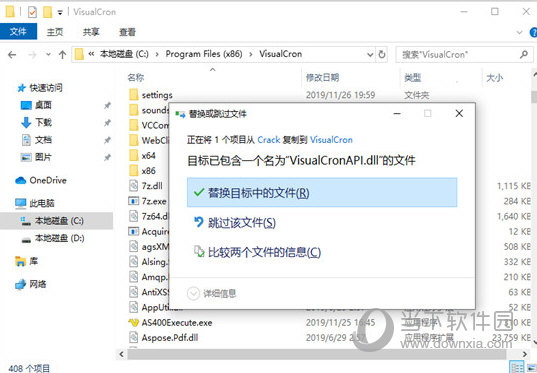The image size is (537, 373).
Task: Select 本地磁盘 (C:) in navigation pane
Action: (57, 221)
